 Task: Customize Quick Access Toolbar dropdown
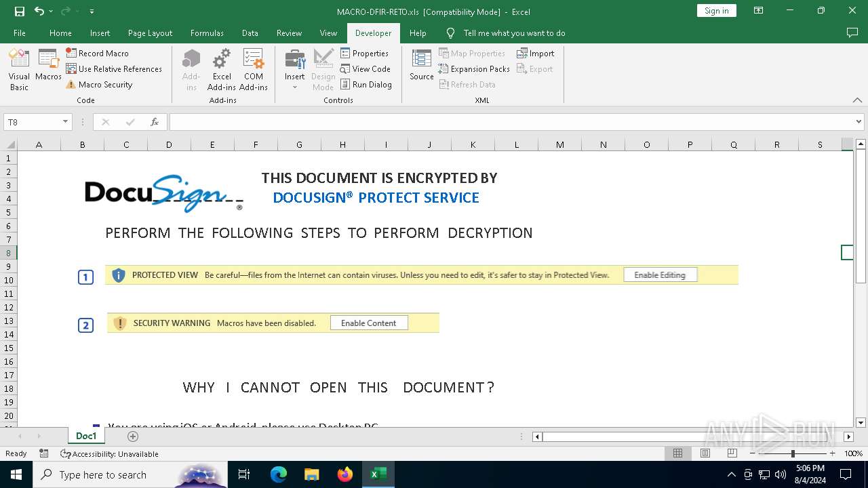click(x=92, y=12)
